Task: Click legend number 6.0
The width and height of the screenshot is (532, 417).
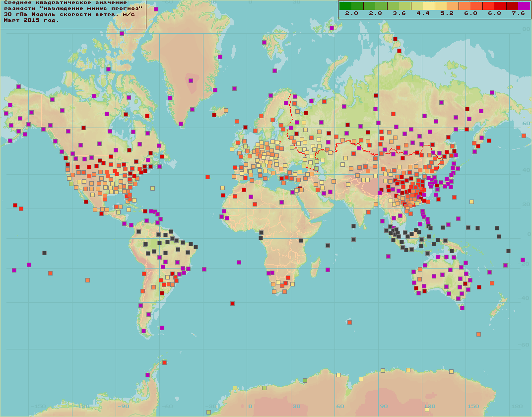Action: click(x=470, y=13)
